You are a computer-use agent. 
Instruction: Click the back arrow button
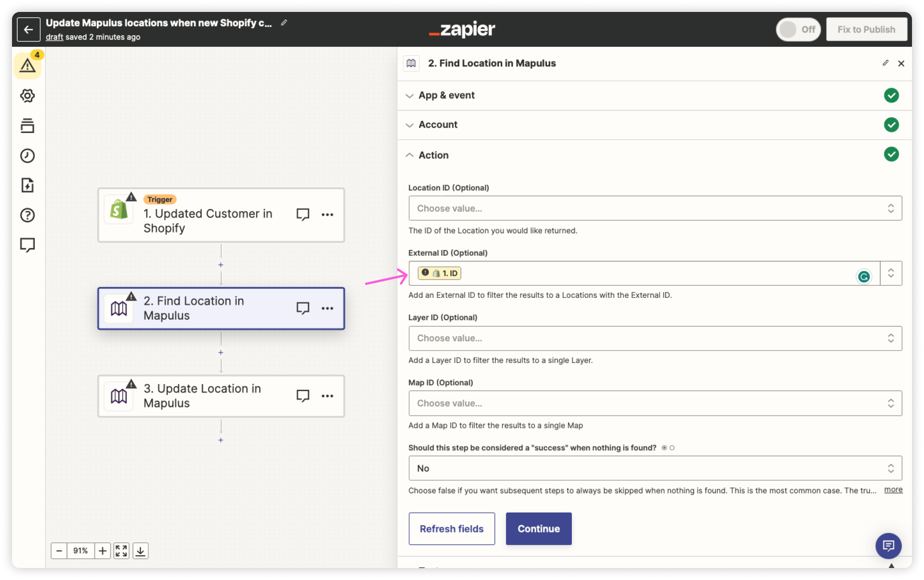pyautogui.click(x=28, y=30)
